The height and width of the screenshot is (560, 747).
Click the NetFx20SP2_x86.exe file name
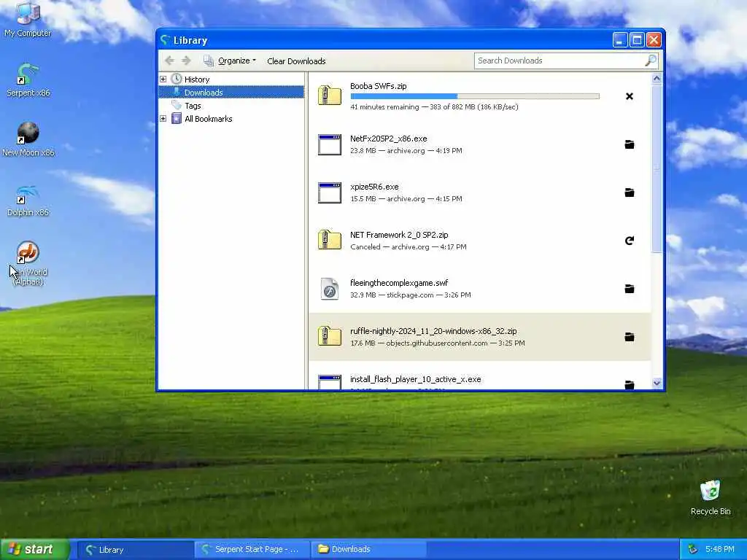point(388,139)
